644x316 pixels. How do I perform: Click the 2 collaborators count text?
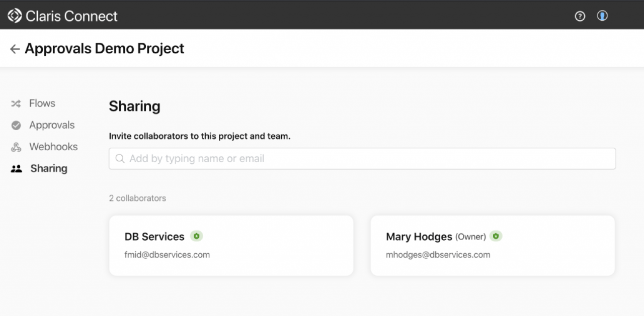click(137, 198)
